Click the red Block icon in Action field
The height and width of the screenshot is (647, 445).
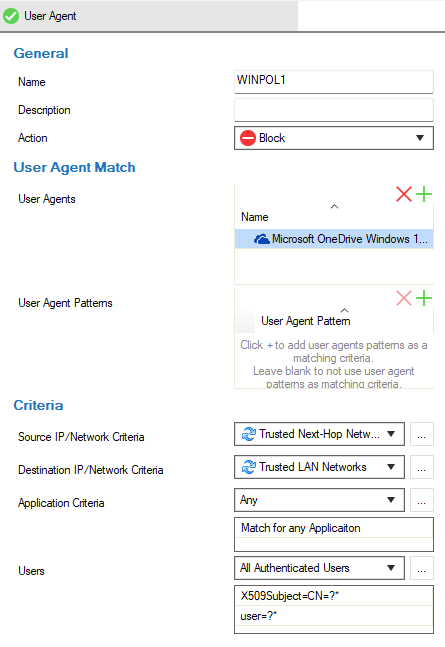248,138
